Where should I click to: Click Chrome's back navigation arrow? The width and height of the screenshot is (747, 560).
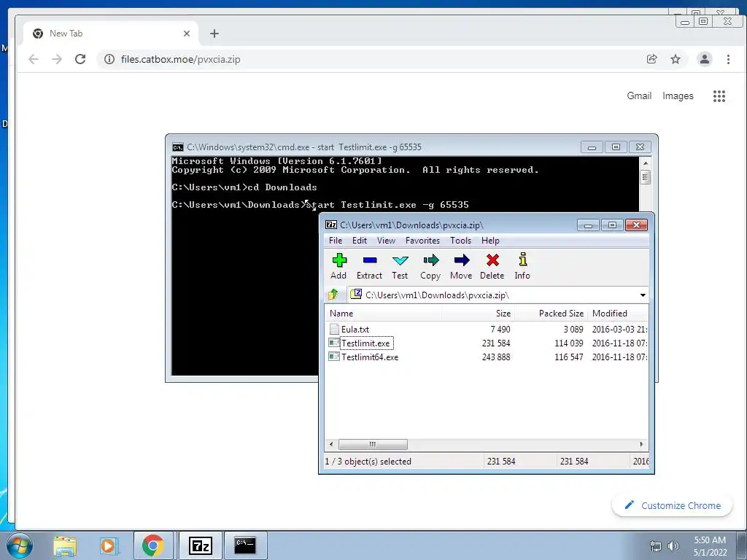(x=34, y=59)
